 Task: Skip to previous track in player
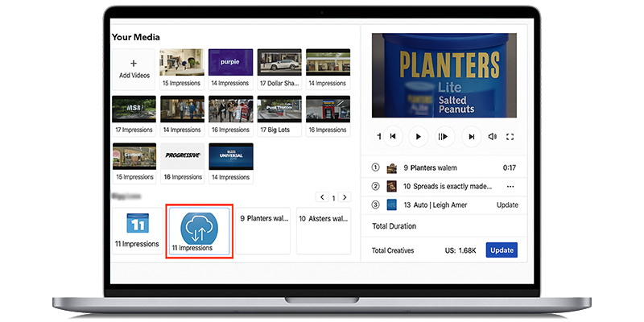coord(393,136)
